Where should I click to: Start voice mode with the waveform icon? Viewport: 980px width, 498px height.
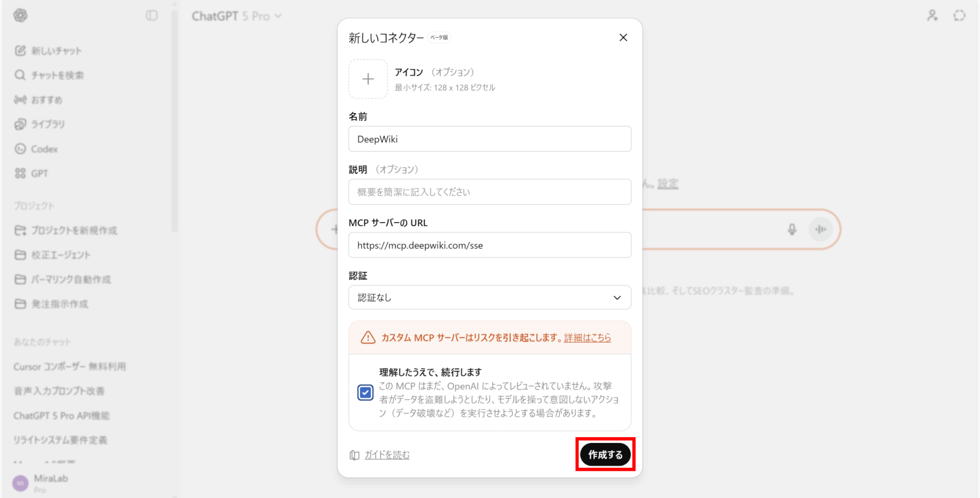click(821, 230)
